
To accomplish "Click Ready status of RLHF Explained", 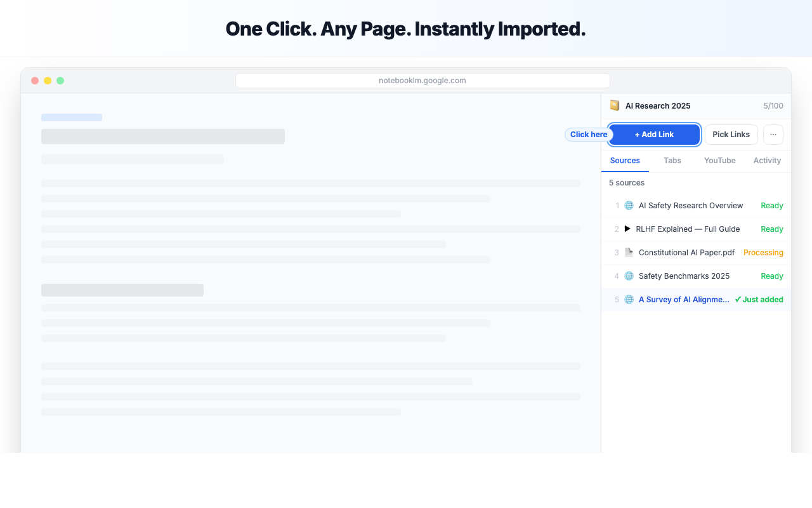I will [772, 229].
